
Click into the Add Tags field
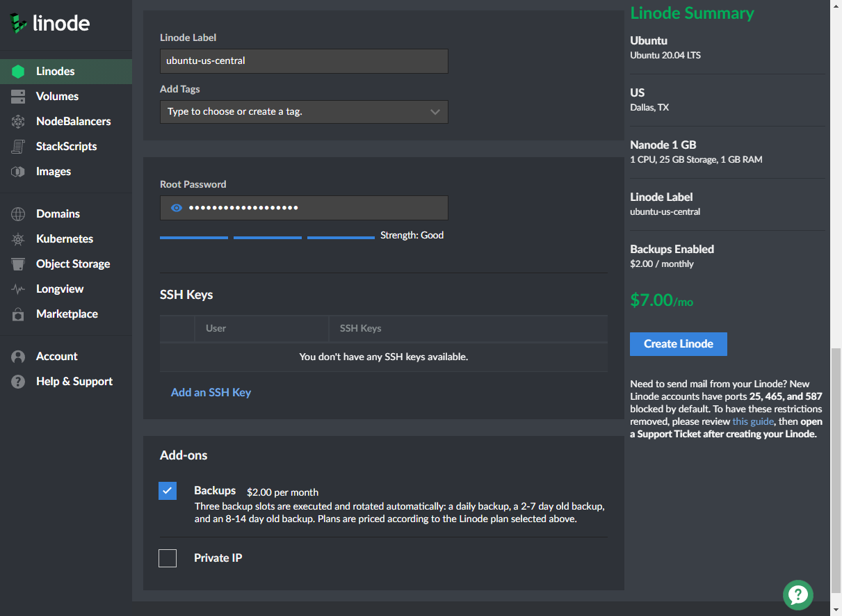304,112
